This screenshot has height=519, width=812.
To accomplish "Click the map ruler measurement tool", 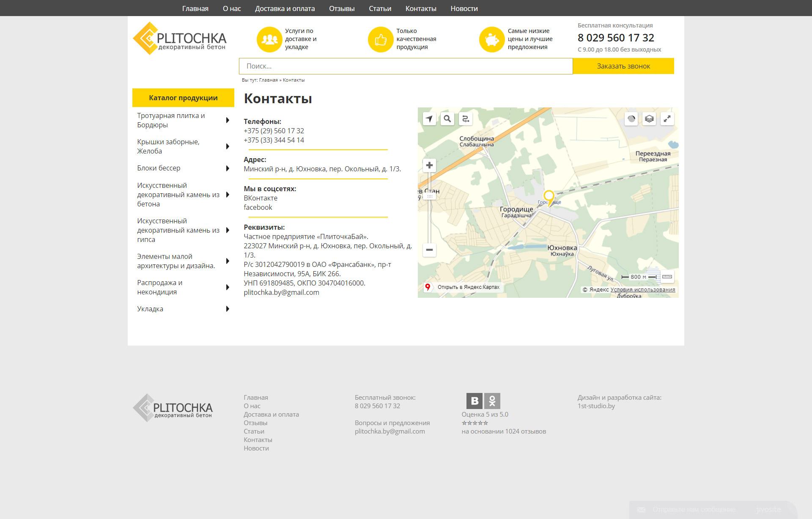I will pyautogui.click(x=667, y=277).
